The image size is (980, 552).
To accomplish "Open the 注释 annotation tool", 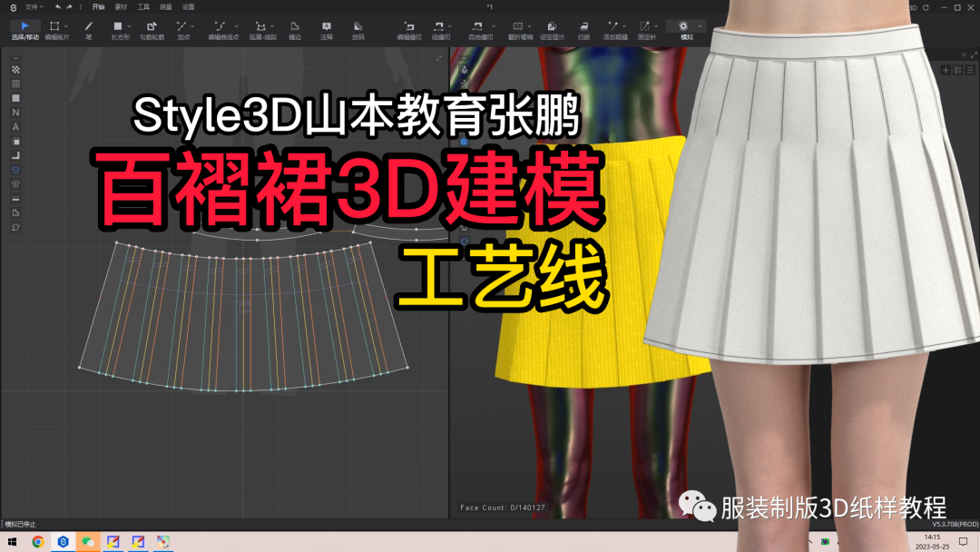I will (327, 30).
